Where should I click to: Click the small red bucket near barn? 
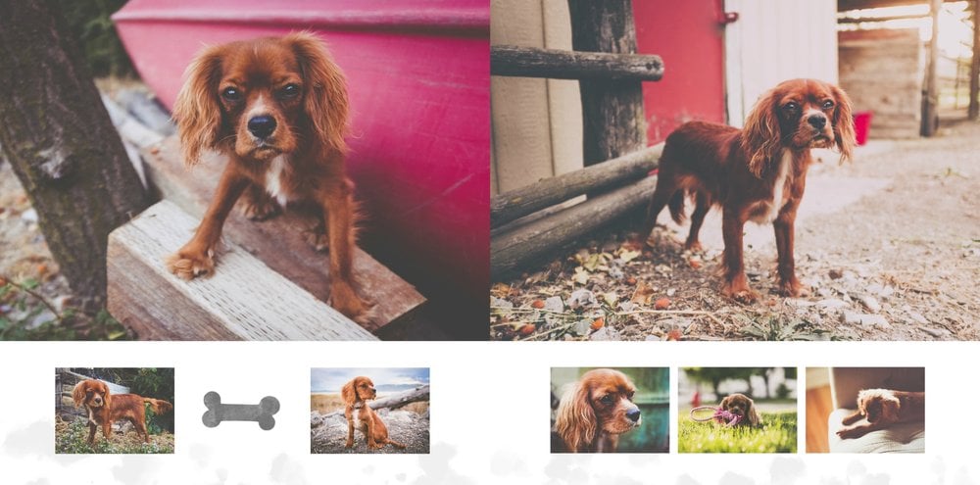862,127
